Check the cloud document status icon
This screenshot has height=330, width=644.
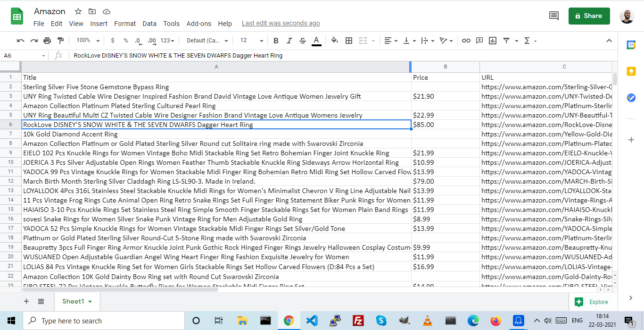[x=106, y=11]
